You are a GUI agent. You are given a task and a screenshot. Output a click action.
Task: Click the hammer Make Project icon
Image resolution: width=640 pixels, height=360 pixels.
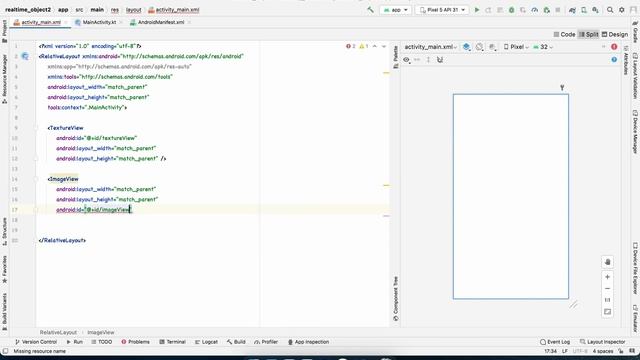point(370,9)
